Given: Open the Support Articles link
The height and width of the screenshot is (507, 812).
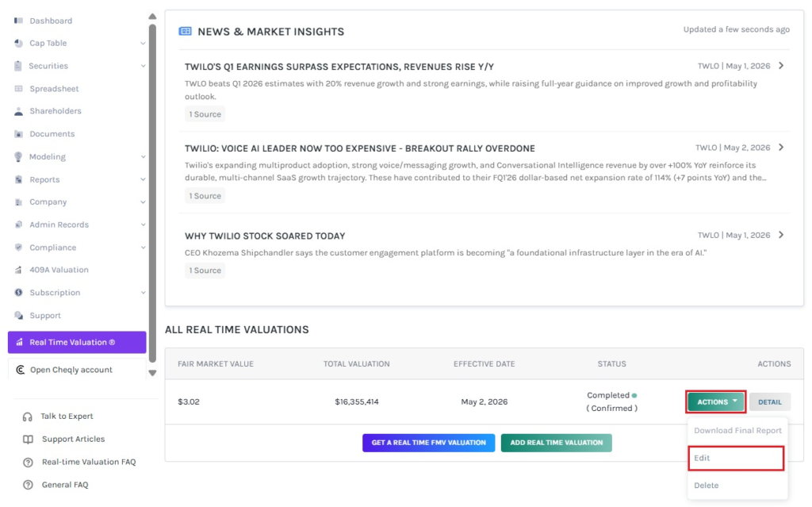Looking at the screenshot, I should [73, 439].
